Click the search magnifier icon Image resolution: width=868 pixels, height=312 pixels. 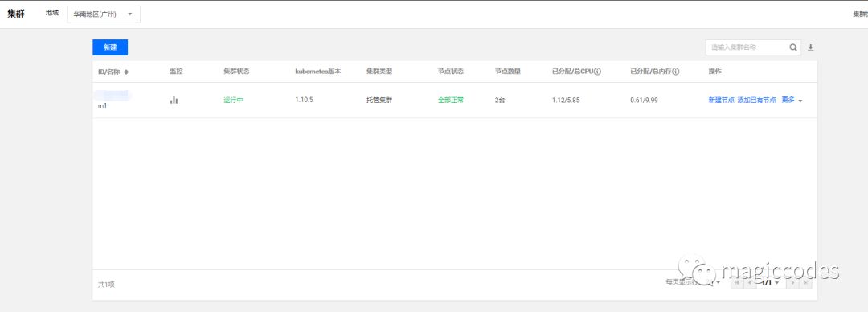[793, 47]
